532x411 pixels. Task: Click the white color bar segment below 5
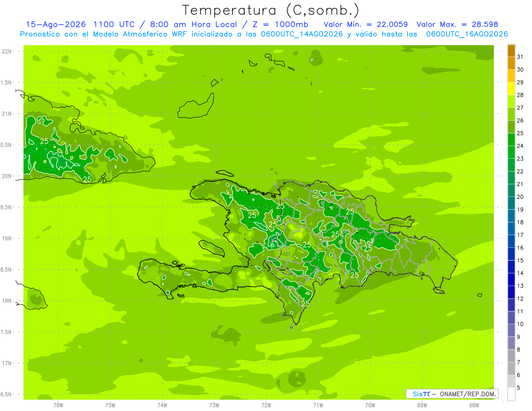click(x=511, y=394)
